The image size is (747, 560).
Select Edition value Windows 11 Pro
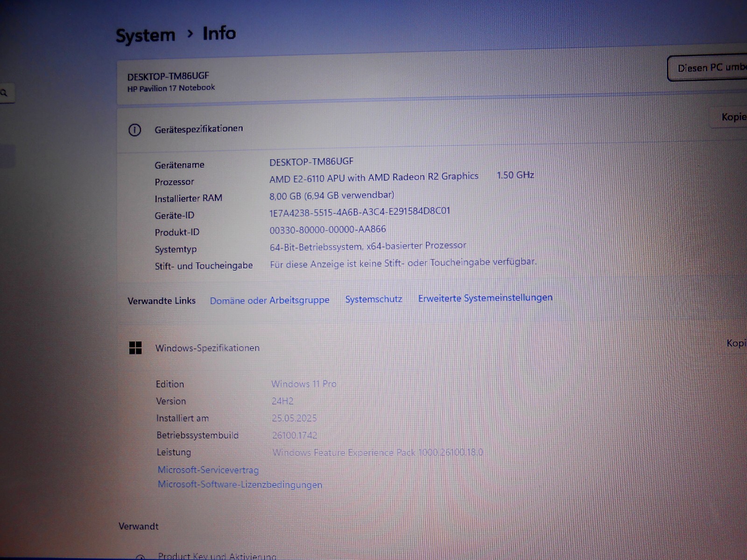(304, 384)
